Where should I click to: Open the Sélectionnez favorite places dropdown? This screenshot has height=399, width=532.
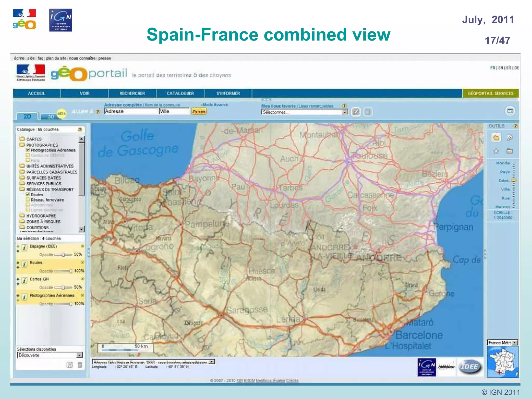[305, 112]
